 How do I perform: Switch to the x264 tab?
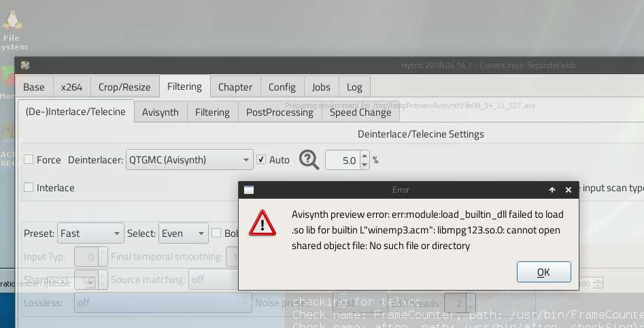[x=71, y=87]
